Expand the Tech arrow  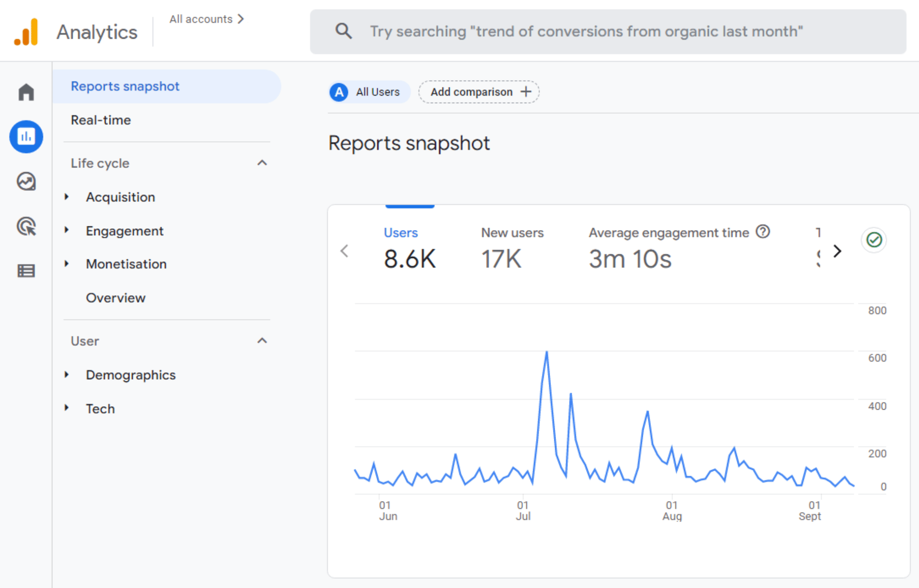pos(66,408)
